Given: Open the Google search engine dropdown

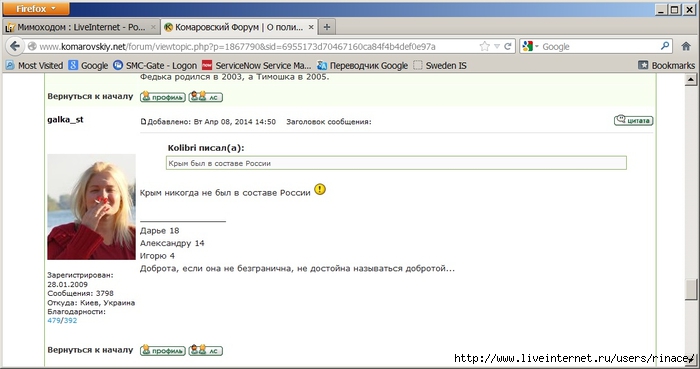Looking at the screenshot, I should tap(530, 46).
